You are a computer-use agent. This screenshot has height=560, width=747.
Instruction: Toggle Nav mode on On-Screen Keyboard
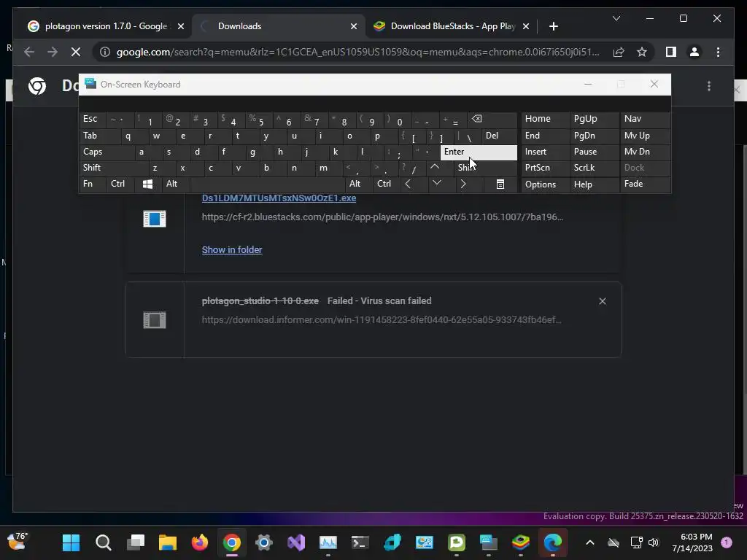(645, 119)
